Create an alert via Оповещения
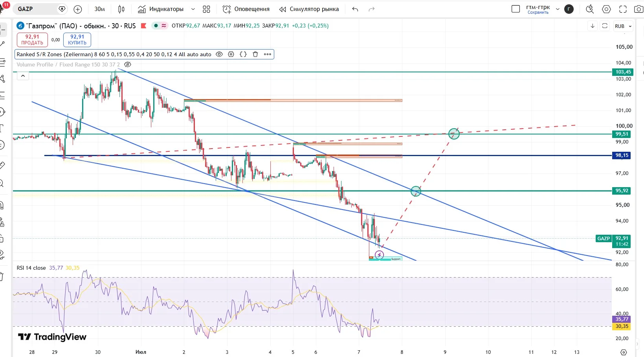The width and height of the screenshot is (644, 357). pos(246,9)
